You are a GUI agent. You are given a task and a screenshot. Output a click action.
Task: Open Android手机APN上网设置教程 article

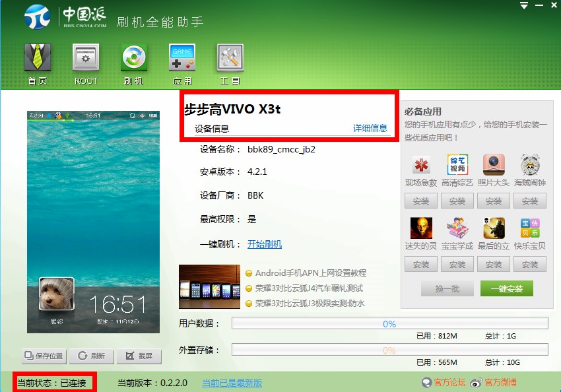311,273
